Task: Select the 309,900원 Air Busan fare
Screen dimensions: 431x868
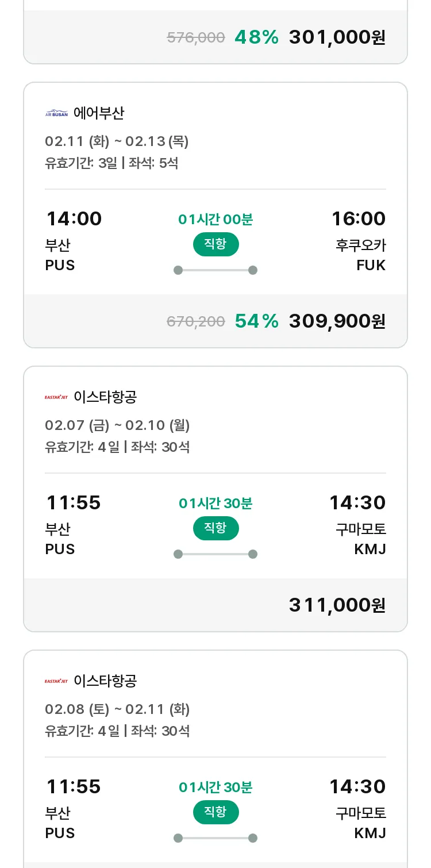Action: tap(337, 321)
